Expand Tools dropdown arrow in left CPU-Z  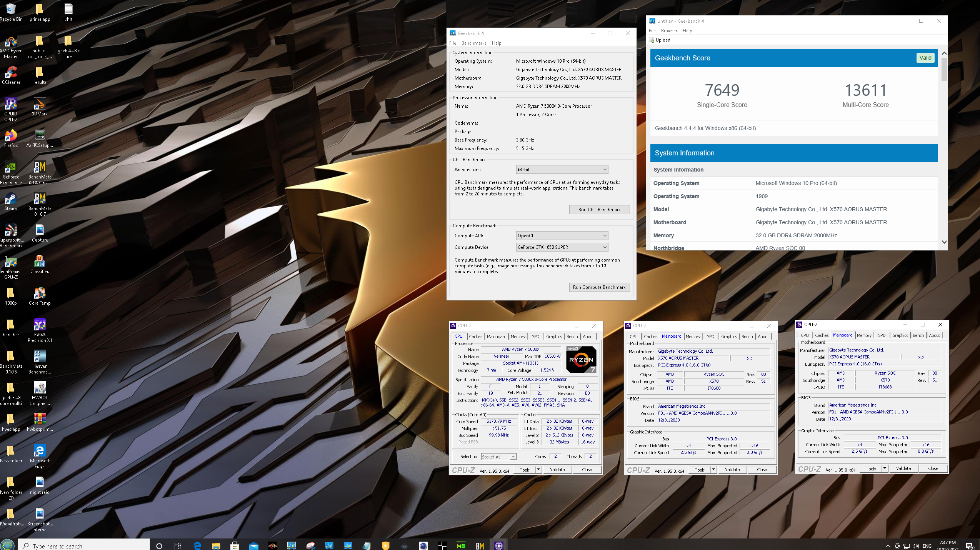538,470
